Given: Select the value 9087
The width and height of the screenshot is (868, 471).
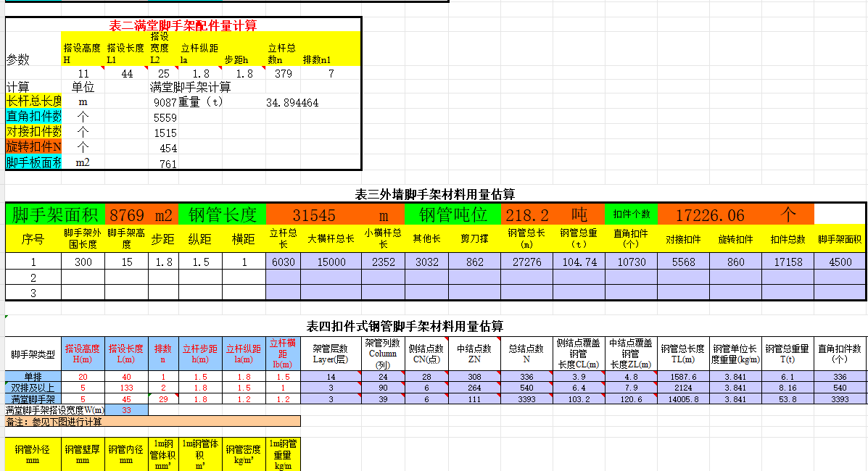Looking at the screenshot, I should [165, 102].
